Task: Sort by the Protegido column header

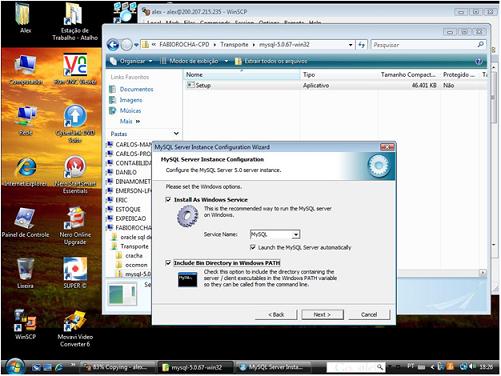Action: pos(460,75)
